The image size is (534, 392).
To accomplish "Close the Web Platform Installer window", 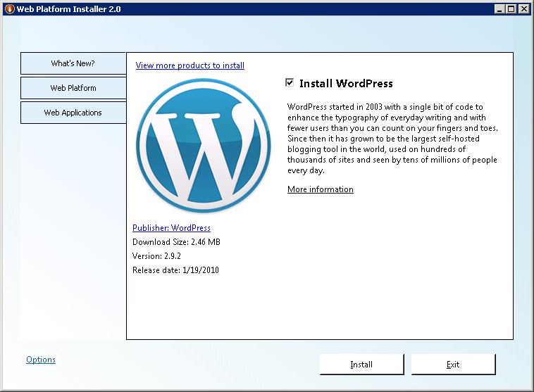I will click(x=523, y=9).
